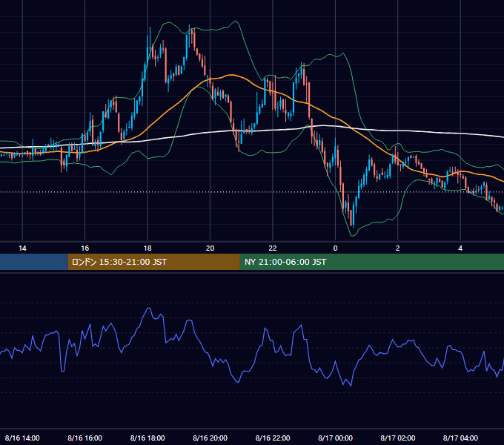This screenshot has height=445, width=504.
Task: Click the 2 hour label on price chart axis
Action: [397, 248]
